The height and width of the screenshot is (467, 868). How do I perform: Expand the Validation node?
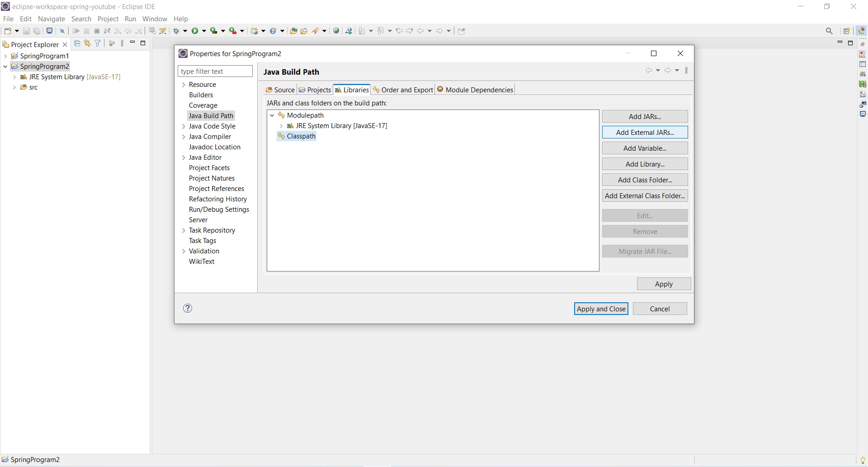pyautogui.click(x=184, y=251)
